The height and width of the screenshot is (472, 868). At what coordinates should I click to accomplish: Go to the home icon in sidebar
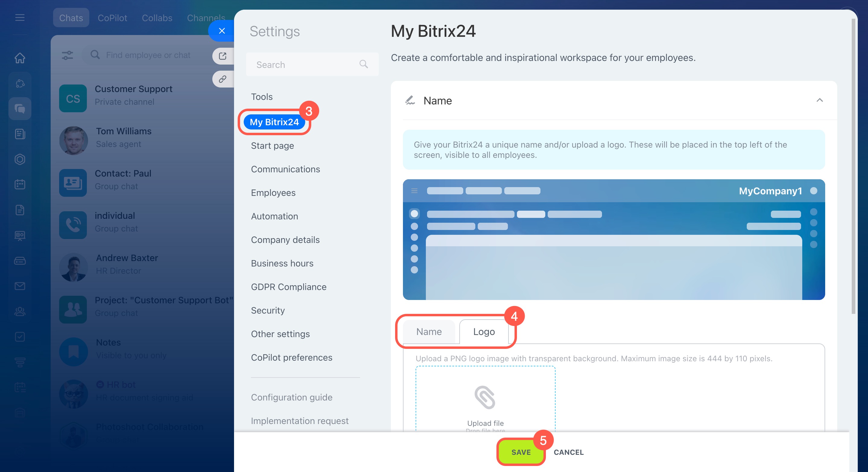tap(20, 58)
